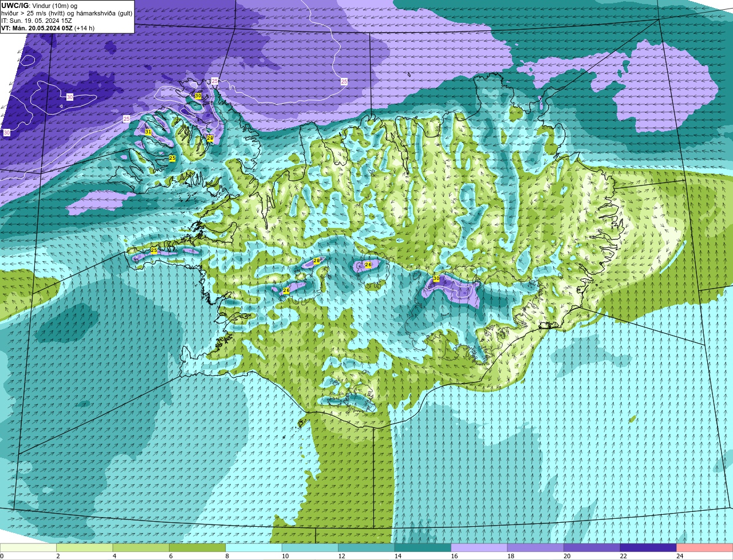Screen dimensions: 733x560
Task: Click the initialization time 'IT: Sun. 19. 05. 2024 15Z'
Action: [x=37, y=20]
